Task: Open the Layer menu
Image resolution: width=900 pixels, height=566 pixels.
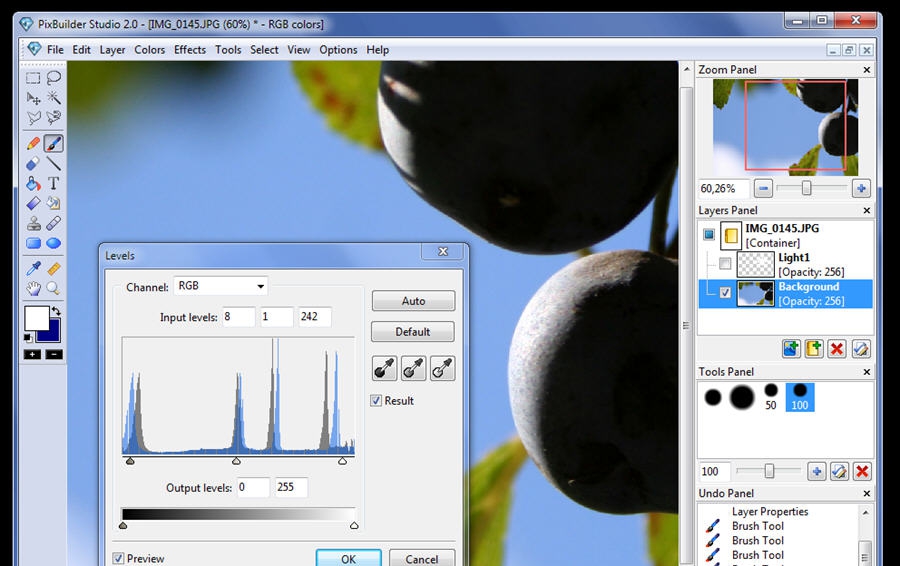Action: (112, 50)
